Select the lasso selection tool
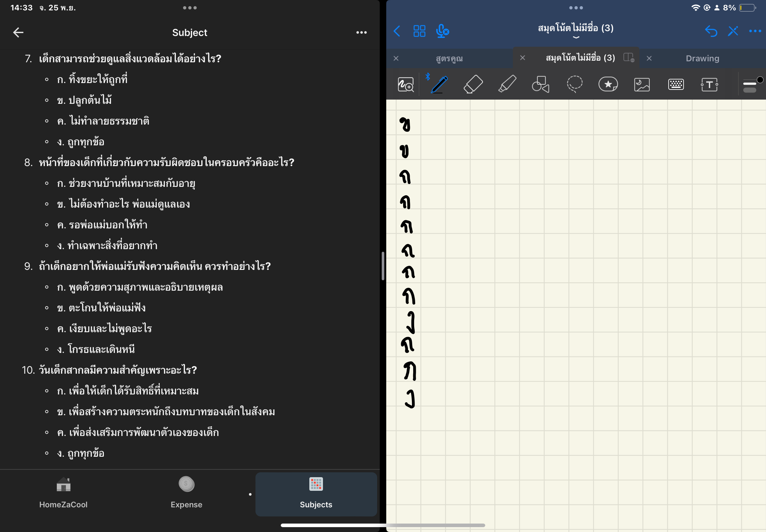 coord(574,84)
